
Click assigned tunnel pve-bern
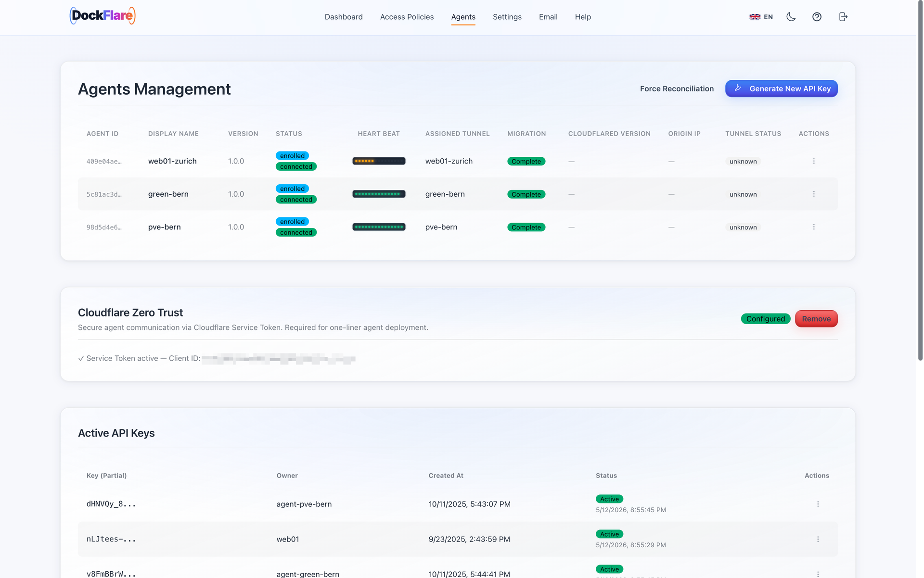click(x=441, y=227)
